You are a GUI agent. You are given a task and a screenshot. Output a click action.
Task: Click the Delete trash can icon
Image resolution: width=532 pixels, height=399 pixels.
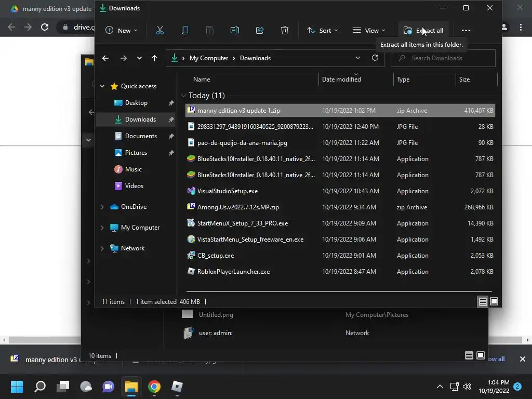285,30
